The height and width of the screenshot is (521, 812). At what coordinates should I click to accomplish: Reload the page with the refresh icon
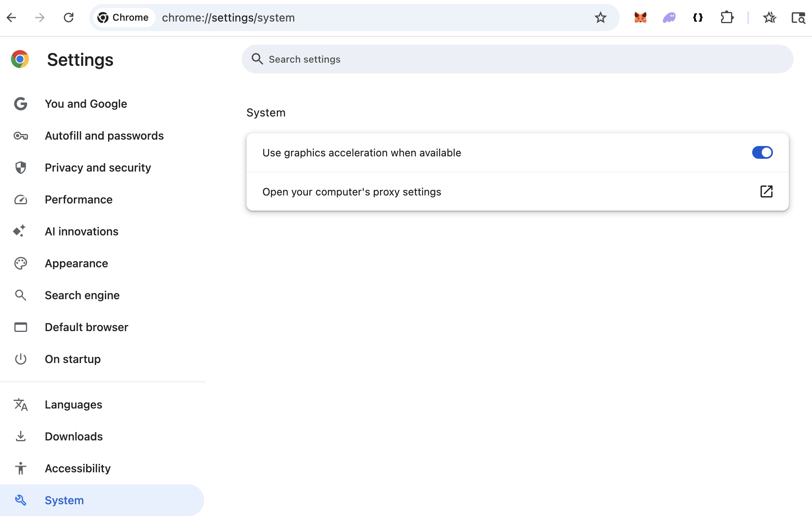69,18
